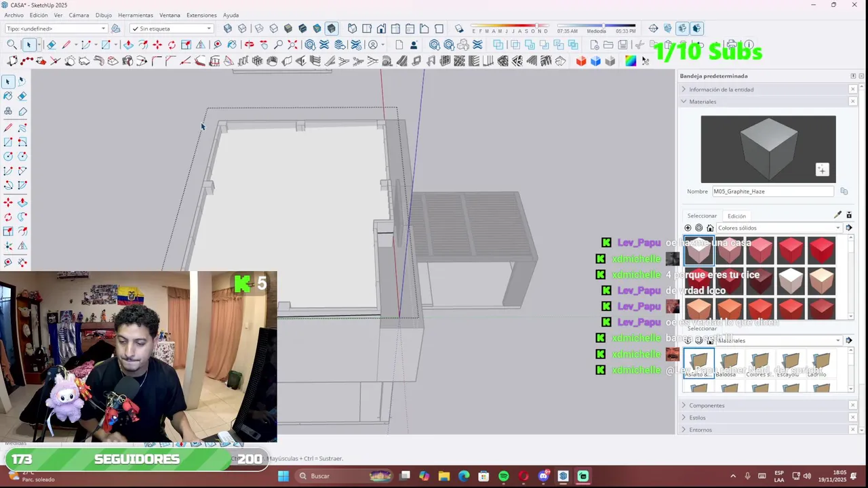868x488 pixels.
Task: Choose the Circle tool in left toolbar
Action: [7, 156]
